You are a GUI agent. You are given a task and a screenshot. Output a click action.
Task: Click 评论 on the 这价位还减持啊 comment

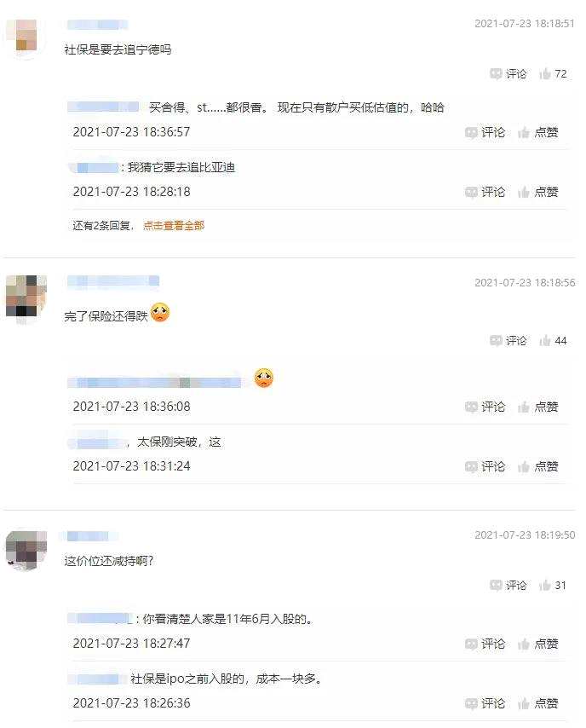(508, 586)
